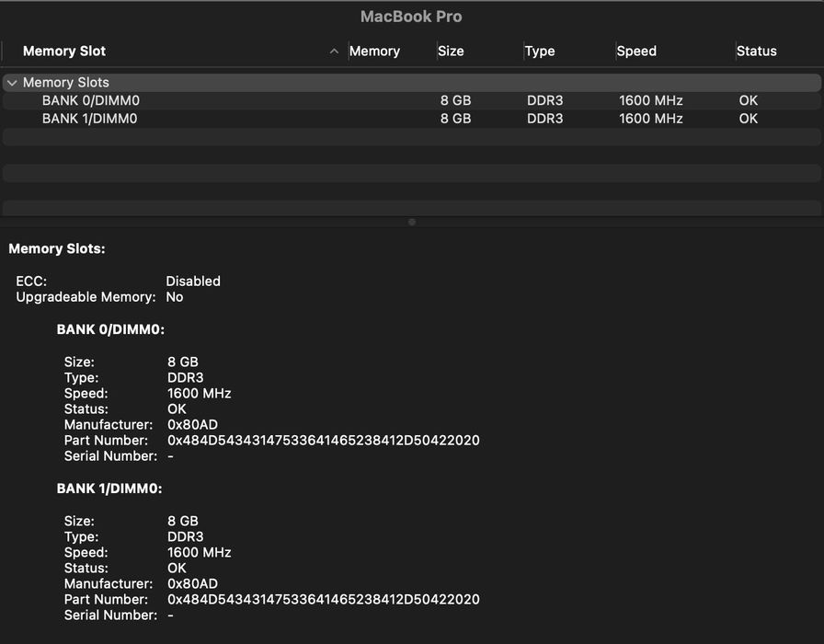The height and width of the screenshot is (644, 824).
Task: Click the ECC 'Disabled' value
Action: coord(193,282)
